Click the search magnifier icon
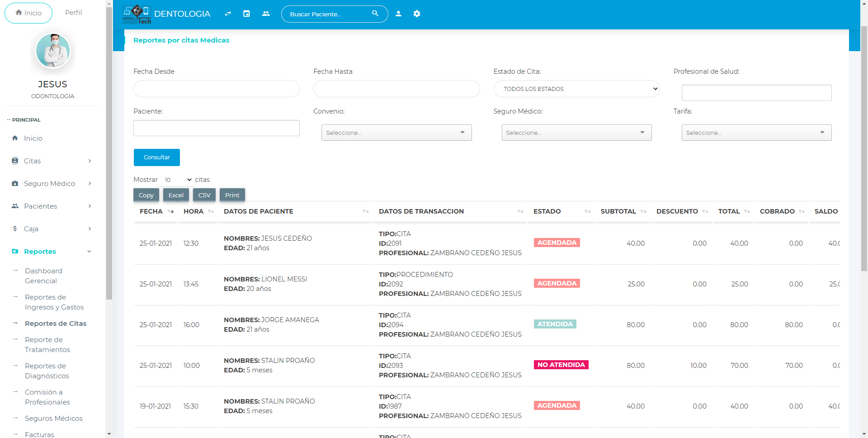 tap(375, 14)
